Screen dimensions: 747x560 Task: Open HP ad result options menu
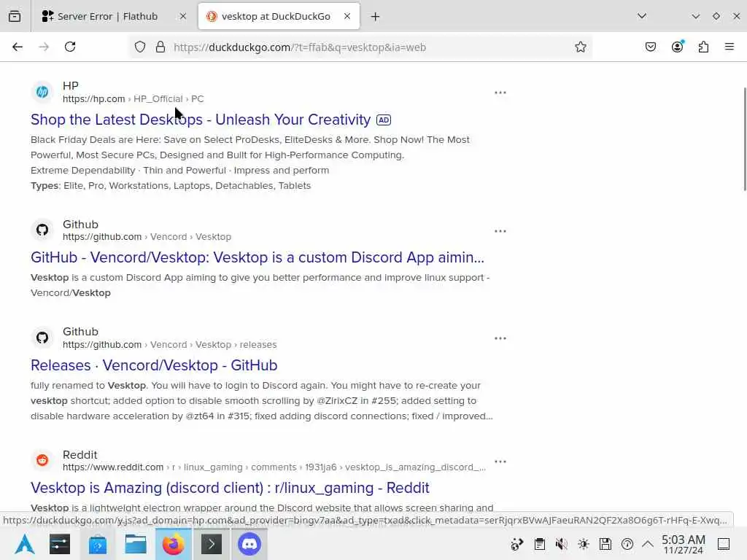500,93
